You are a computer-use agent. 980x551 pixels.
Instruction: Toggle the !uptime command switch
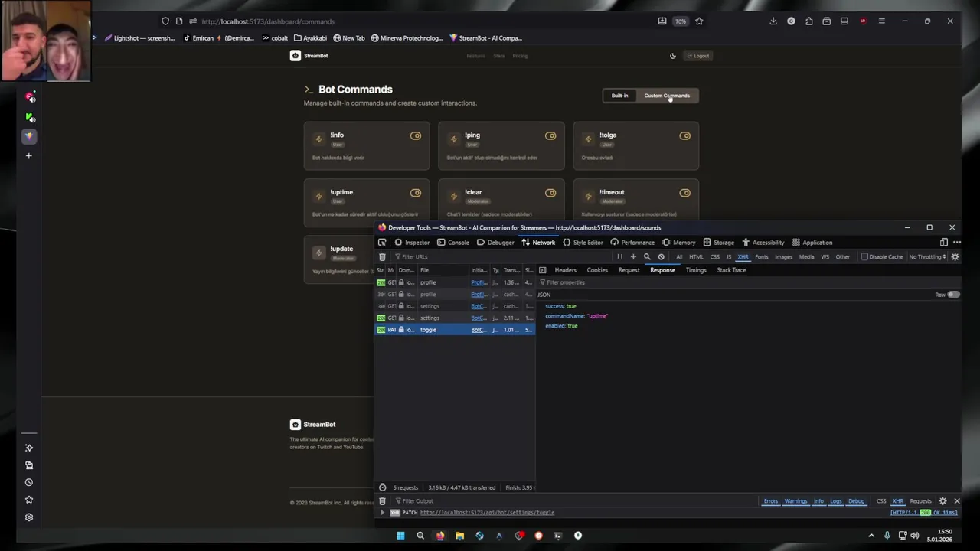click(x=416, y=193)
